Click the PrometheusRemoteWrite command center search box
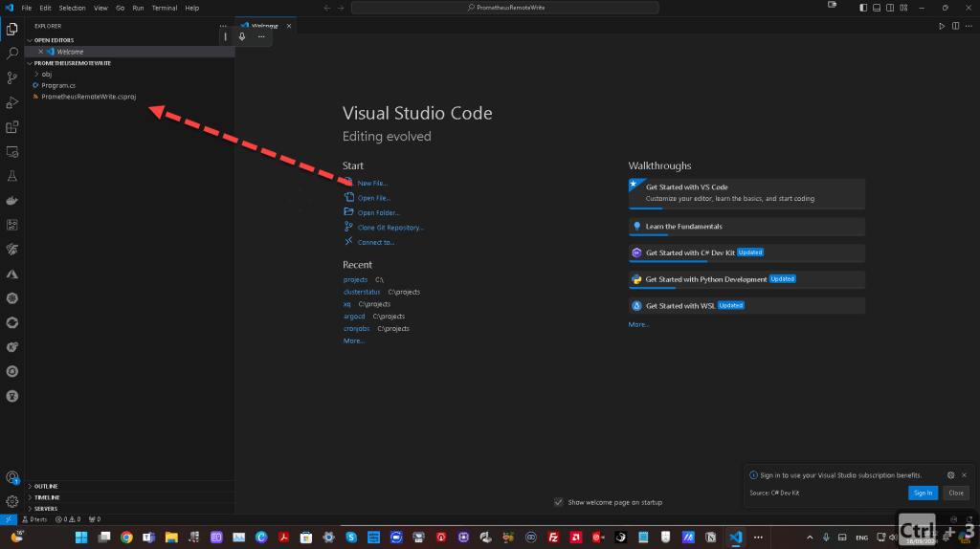This screenshot has height=549, width=980. (505, 8)
